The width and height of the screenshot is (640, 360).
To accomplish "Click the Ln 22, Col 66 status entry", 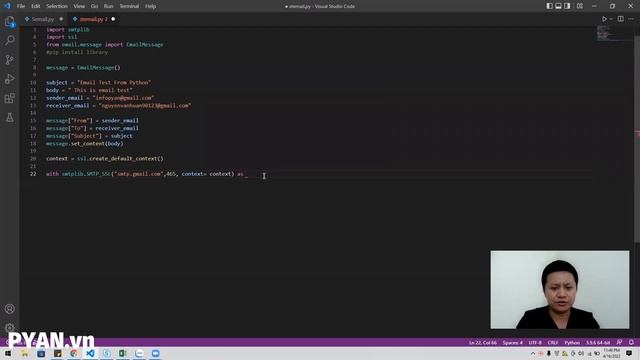I will click(x=483, y=342).
